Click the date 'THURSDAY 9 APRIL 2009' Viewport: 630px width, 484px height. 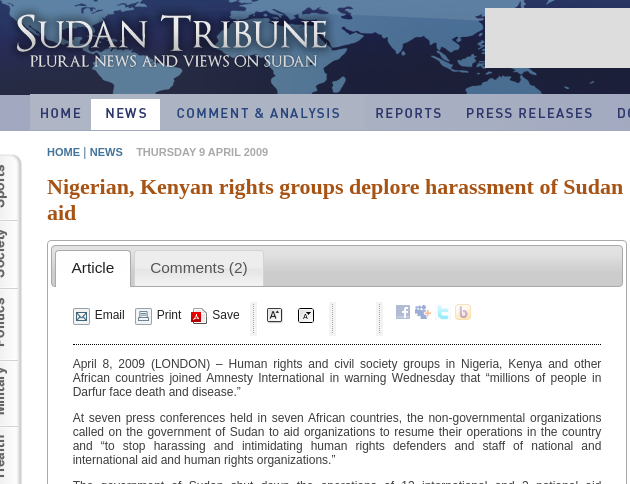pyautogui.click(x=202, y=152)
